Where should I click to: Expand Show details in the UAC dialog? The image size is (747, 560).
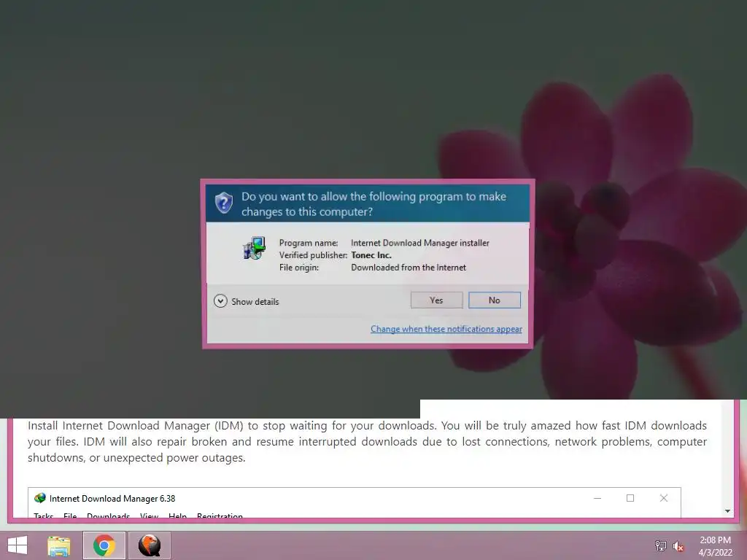(x=247, y=301)
